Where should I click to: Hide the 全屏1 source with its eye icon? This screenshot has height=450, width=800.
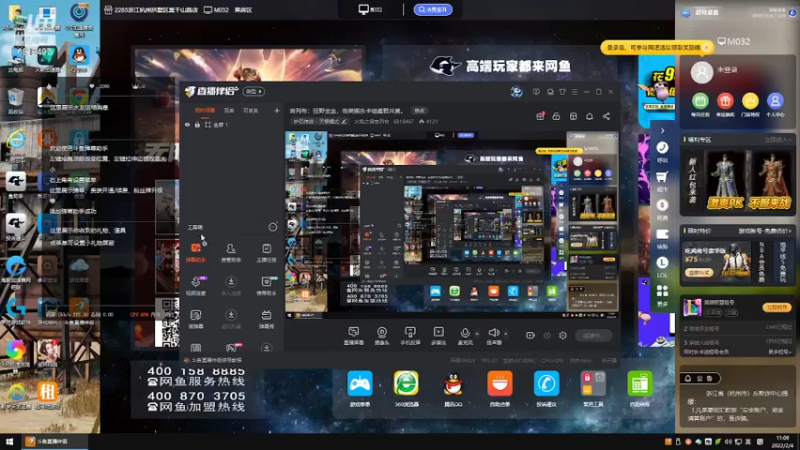pyautogui.click(x=187, y=125)
